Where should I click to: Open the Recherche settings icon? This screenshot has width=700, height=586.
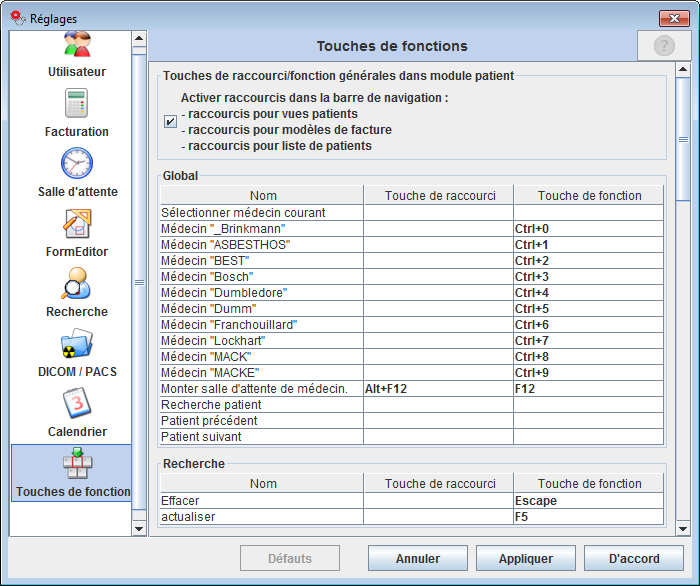tap(77, 284)
